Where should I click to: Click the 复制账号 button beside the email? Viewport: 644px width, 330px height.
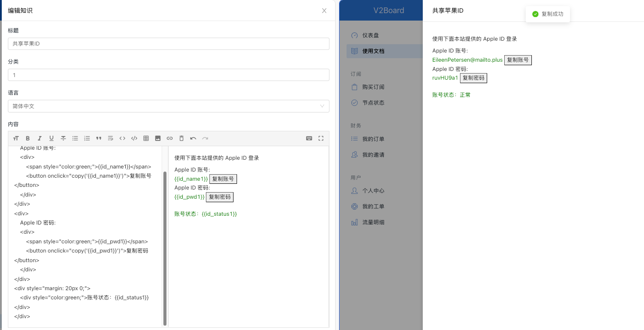coord(518,60)
